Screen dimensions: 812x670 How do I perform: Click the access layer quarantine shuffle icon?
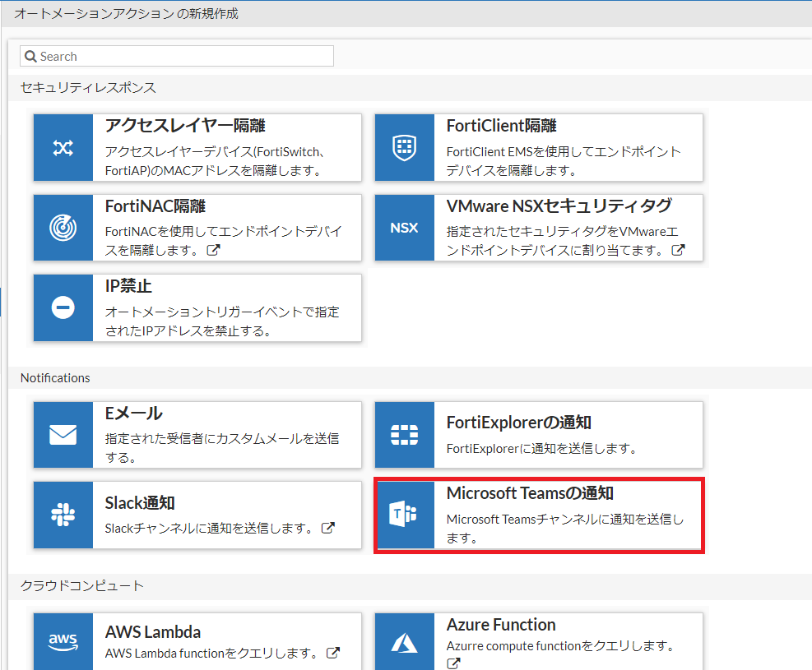tap(63, 148)
